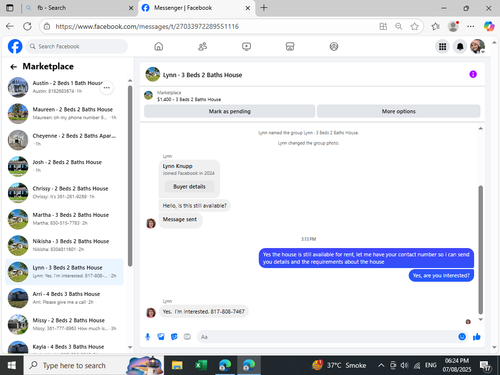This screenshot has width=500, height=375.
Task: Switch to the fb - Search browser tab
Action: point(79,8)
